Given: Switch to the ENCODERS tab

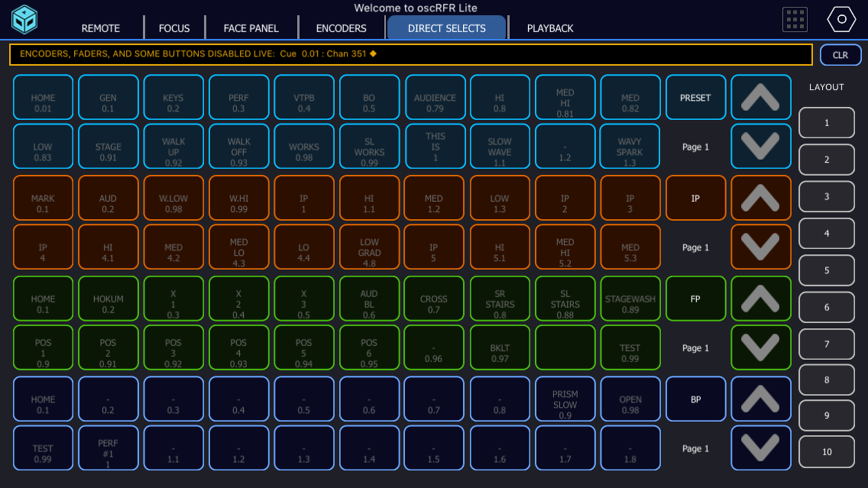Looking at the screenshot, I should (341, 28).
